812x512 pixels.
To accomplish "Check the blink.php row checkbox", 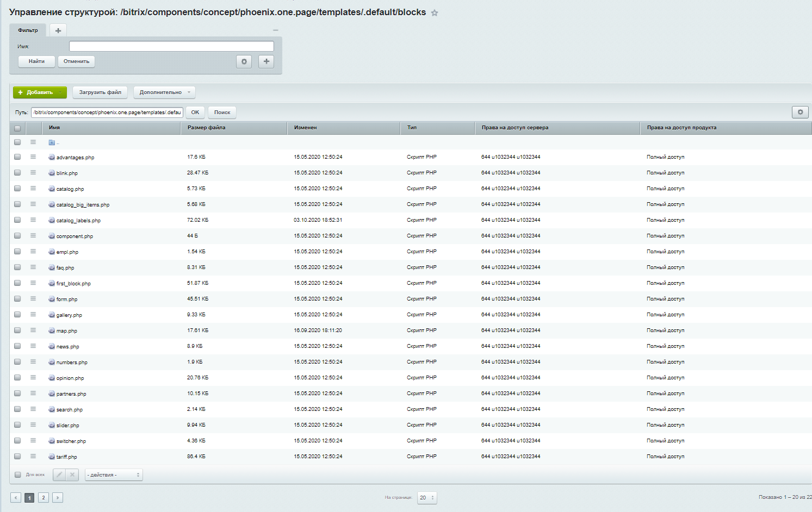I will pyautogui.click(x=17, y=172).
